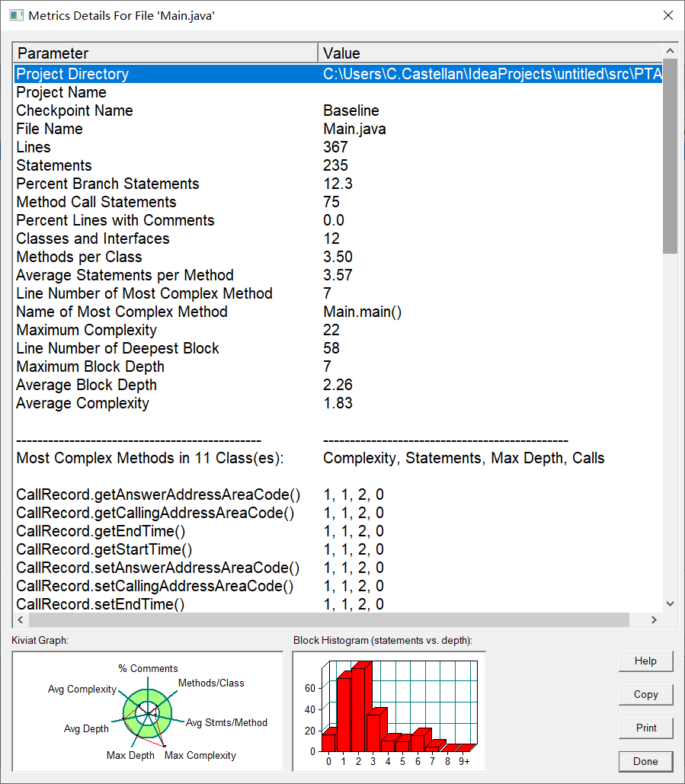Select the Classes and Interfaces row

[338, 238]
